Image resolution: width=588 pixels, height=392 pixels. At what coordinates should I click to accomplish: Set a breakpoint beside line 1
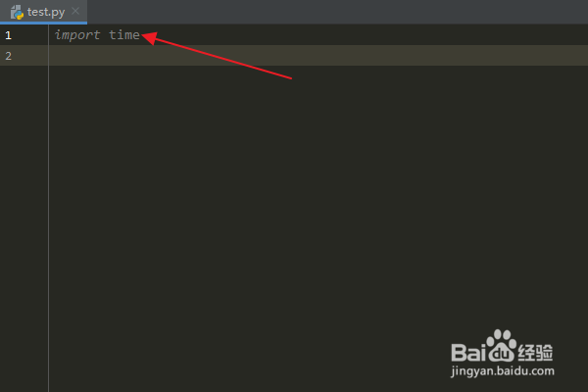click(x=32, y=35)
